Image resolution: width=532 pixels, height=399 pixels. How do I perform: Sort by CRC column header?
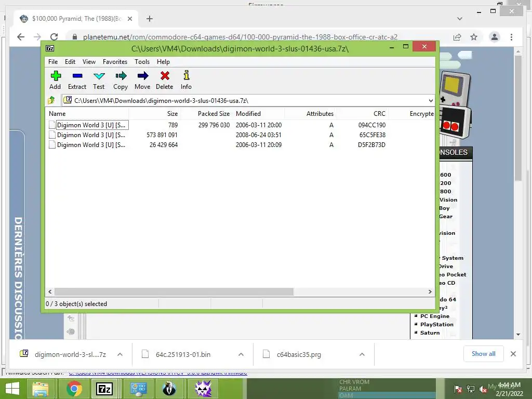click(362, 114)
